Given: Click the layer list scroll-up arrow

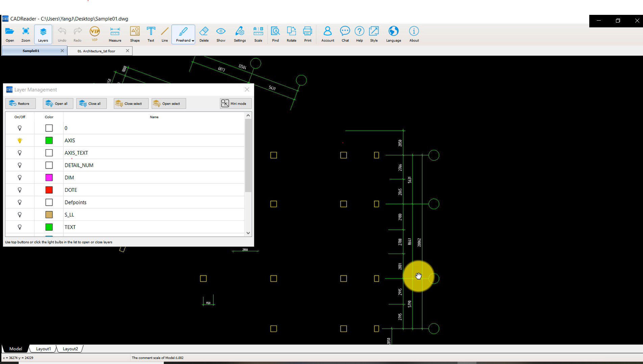Looking at the screenshot, I should coord(248,115).
